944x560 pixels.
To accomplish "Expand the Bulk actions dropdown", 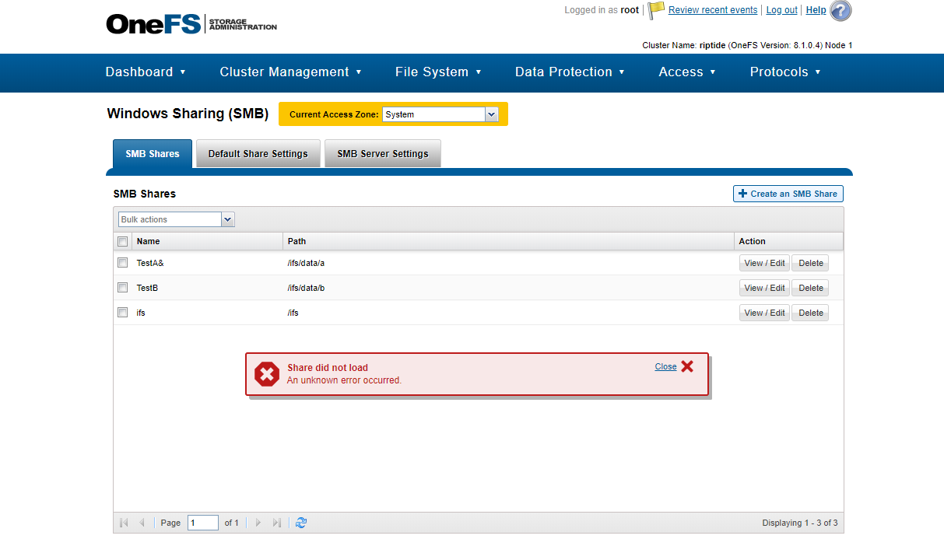I will coord(226,219).
